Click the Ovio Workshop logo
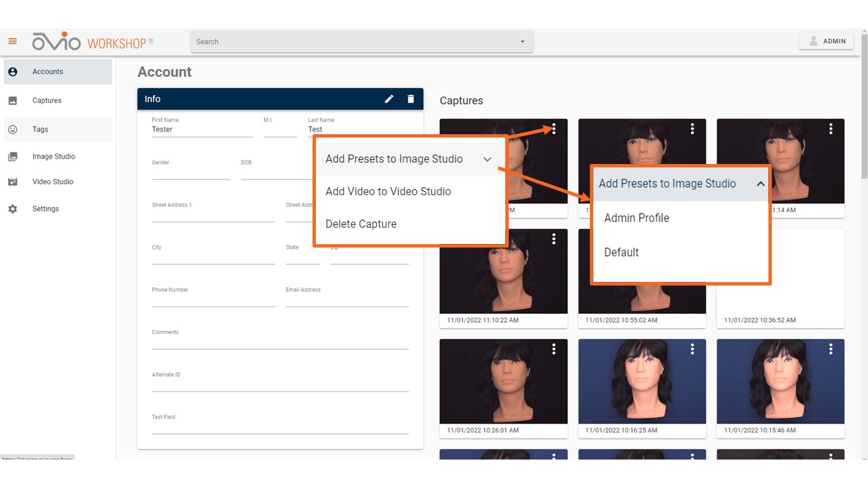Image resolution: width=868 pixels, height=488 pixels. tap(93, 41)
